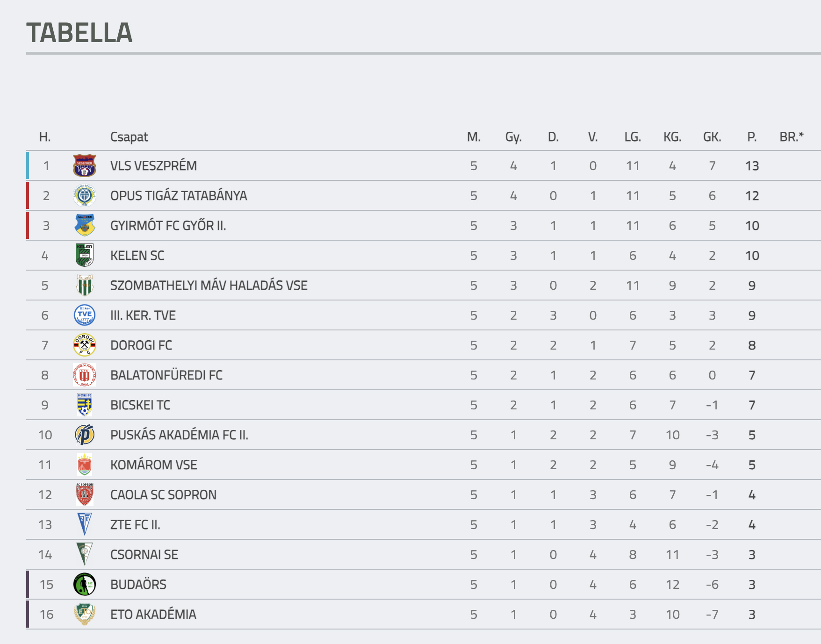Click the Puskás Akadémia FC II. logo
Image resolution: width=821 pixels, height=644 pixels.
85,435
